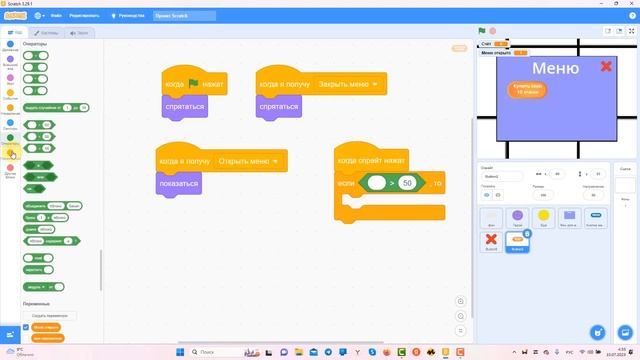Select the light-blue Sensing category

10,122
